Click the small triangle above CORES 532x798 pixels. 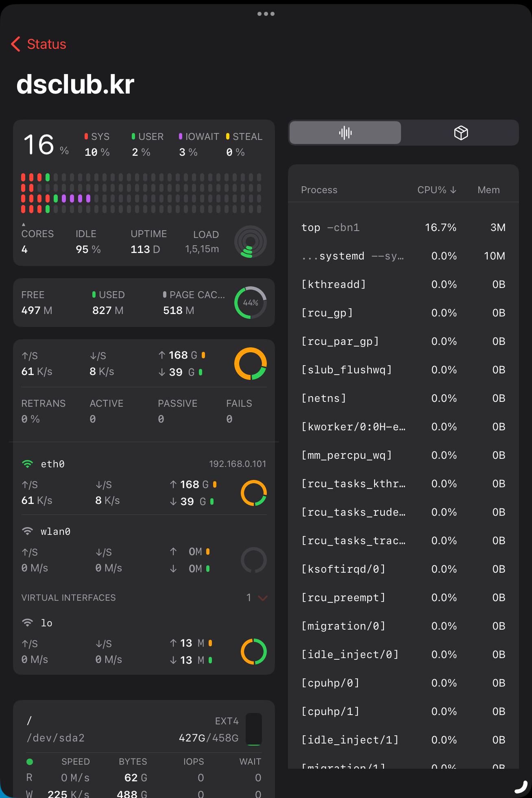[x=24, y=224]
